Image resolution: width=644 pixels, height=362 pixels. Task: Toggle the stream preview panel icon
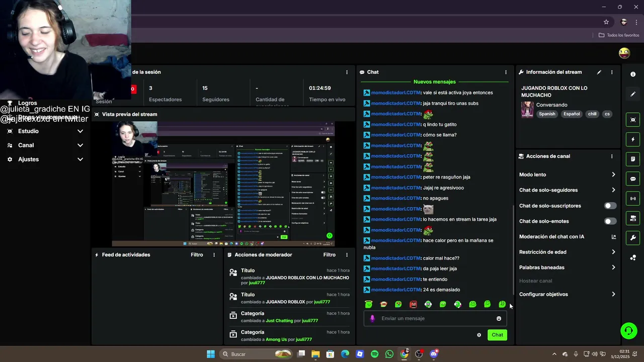633,120
